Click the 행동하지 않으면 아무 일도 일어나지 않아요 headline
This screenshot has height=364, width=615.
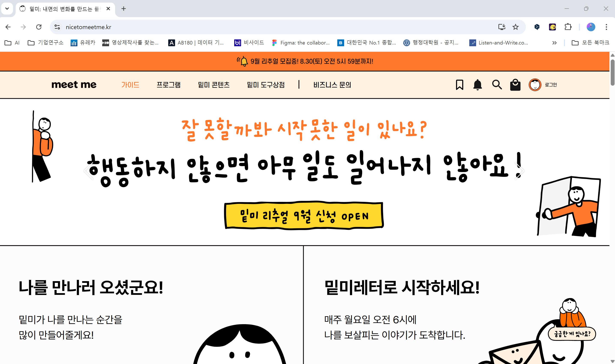pyautogui.click(x=304, y=169)
